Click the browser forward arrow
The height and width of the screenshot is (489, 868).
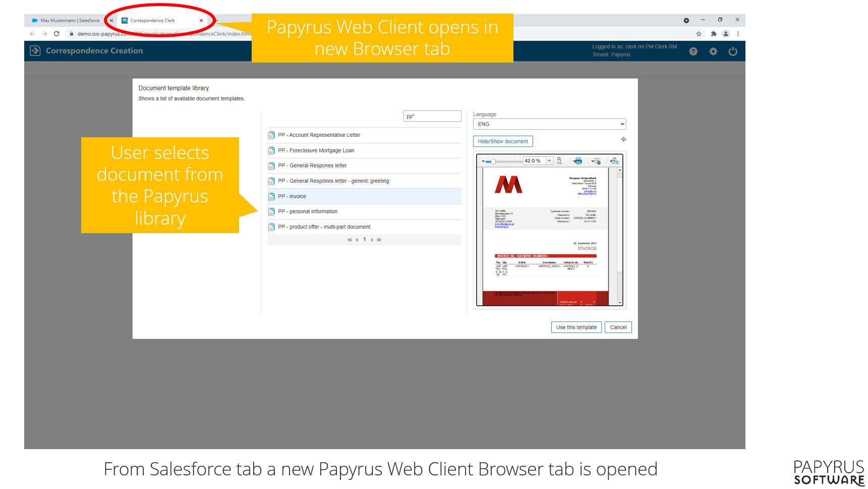44,34
